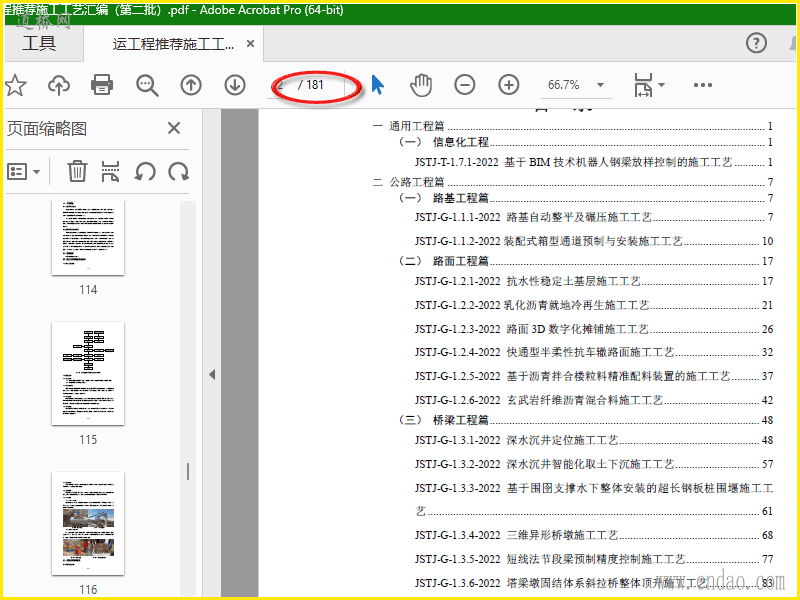Activate the Hand pan tool
The image size is (800, 600).
click(421, 85)
